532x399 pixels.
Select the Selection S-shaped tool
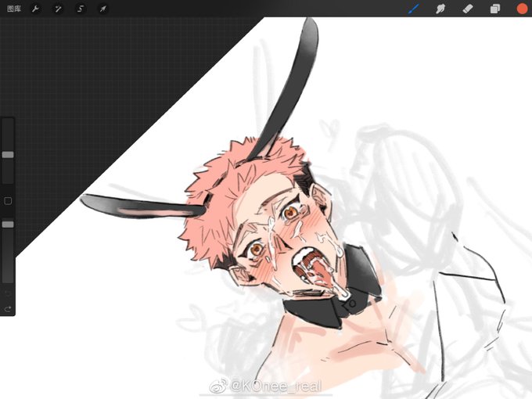click(81, 9)
